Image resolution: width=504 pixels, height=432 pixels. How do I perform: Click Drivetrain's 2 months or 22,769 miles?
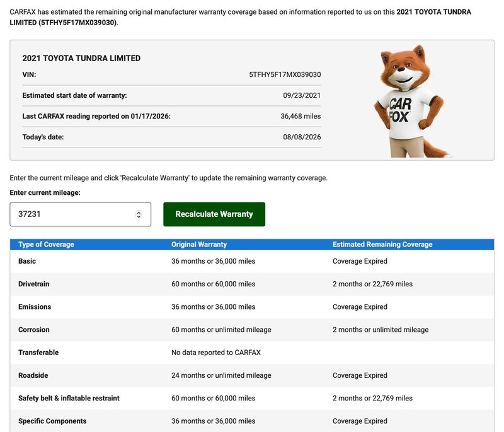[x=372, y=284]
